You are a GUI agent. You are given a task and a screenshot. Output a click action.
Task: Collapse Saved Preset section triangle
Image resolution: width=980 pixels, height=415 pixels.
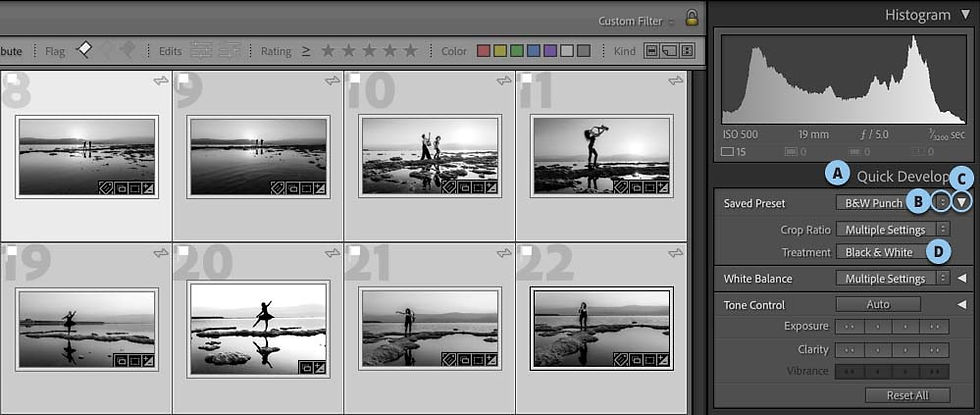point(963,202)
